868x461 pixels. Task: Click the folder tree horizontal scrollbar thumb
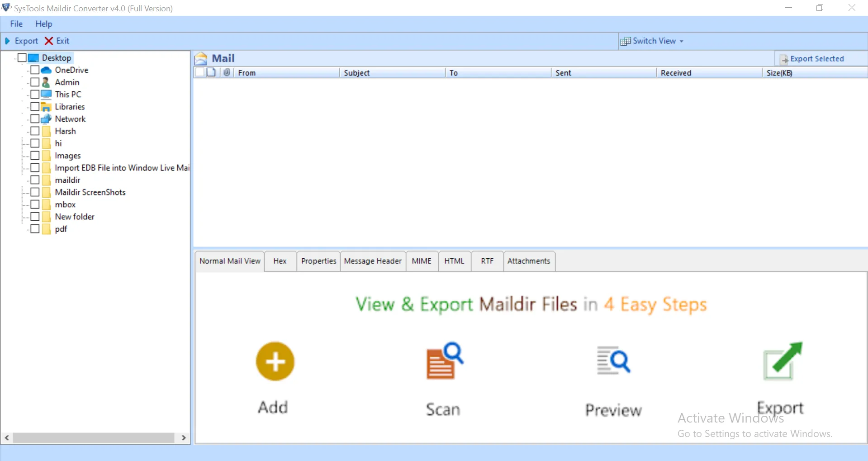(94, 437)
